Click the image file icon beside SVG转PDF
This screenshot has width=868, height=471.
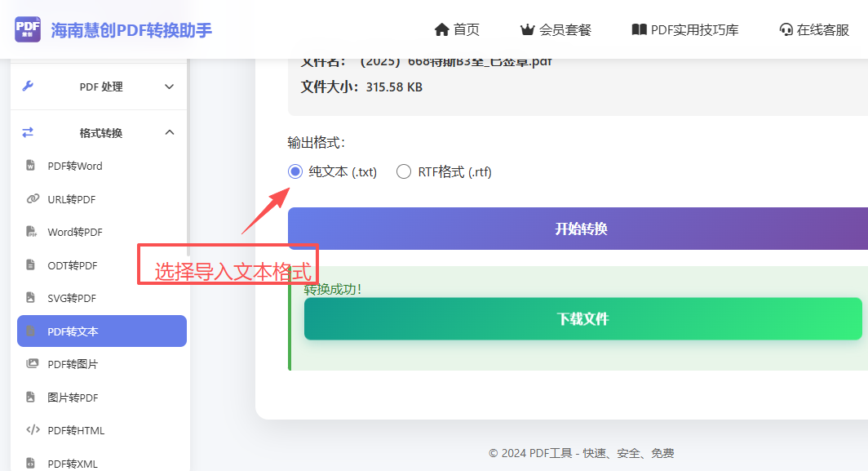click(x=31, y=298)
